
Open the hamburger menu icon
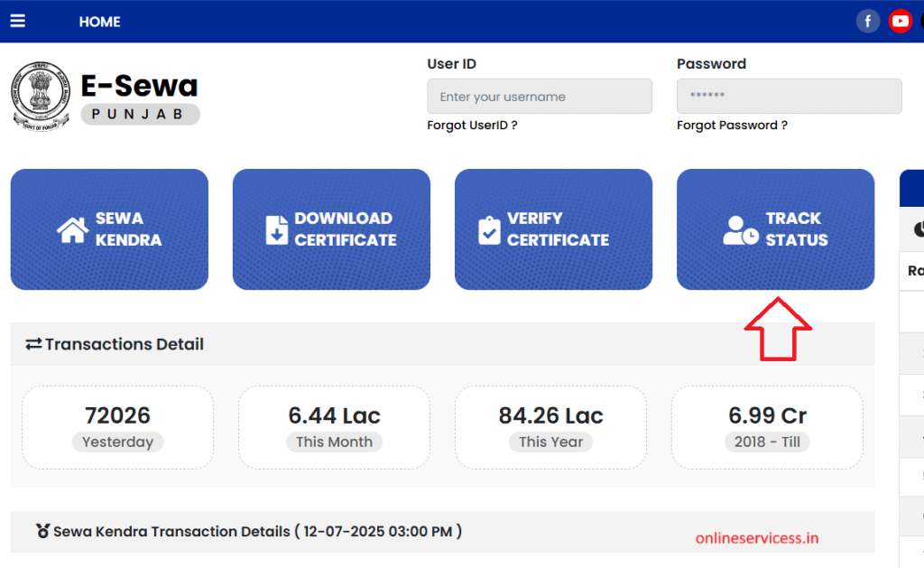tap(18, 22)
